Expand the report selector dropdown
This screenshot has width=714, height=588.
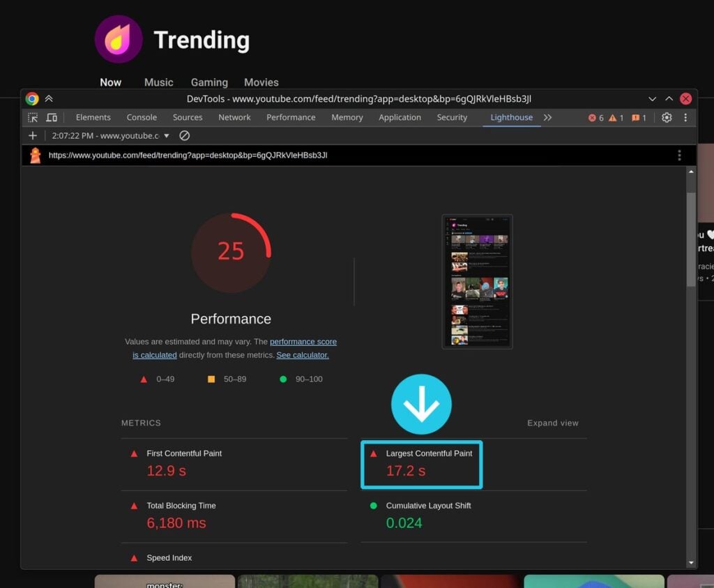tap(167, 136)
